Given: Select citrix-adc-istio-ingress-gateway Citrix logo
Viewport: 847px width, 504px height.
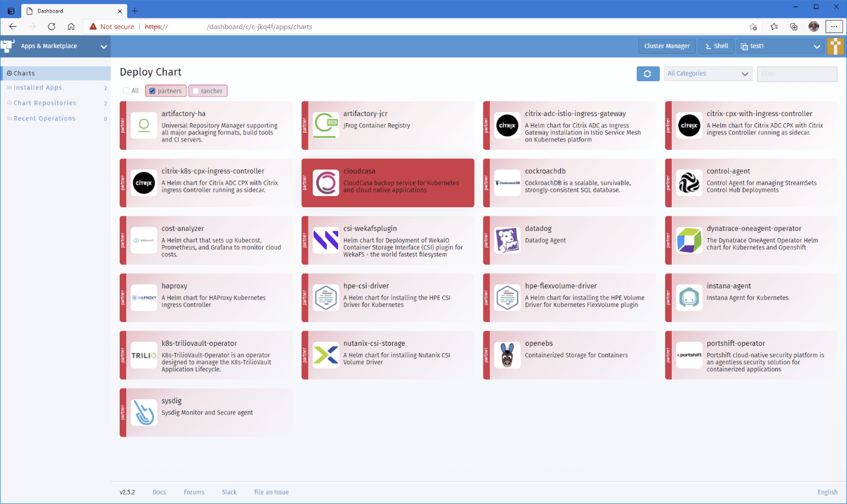Looking at the screenshot, I should click(x=508, y=125).
